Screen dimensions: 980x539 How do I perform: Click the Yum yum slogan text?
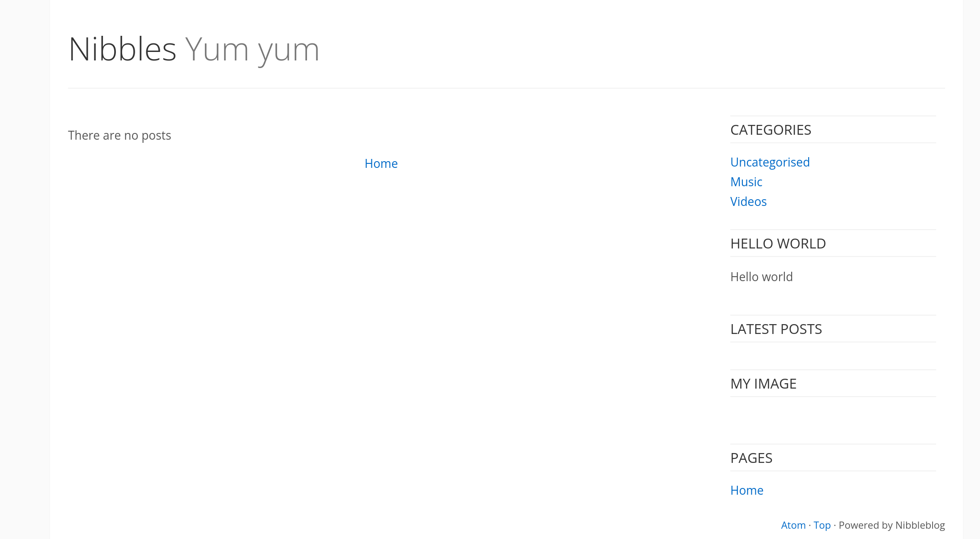[x=252, y=49]
